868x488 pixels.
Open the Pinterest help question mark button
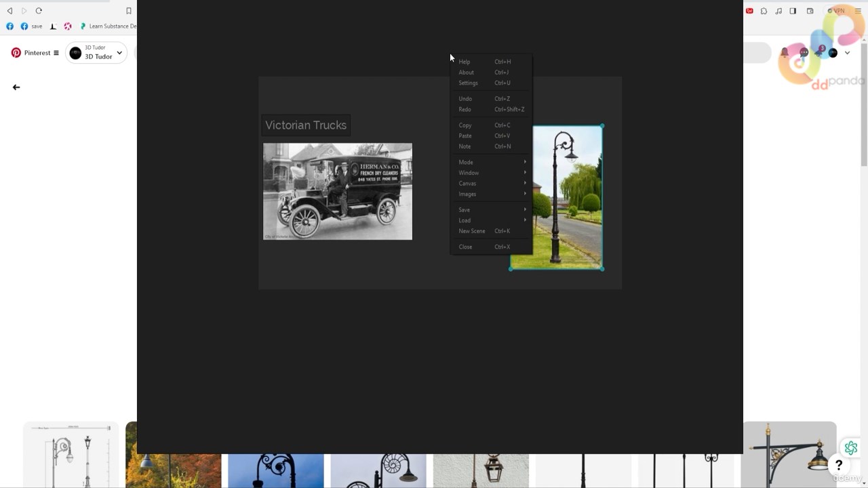click(839, 465)
